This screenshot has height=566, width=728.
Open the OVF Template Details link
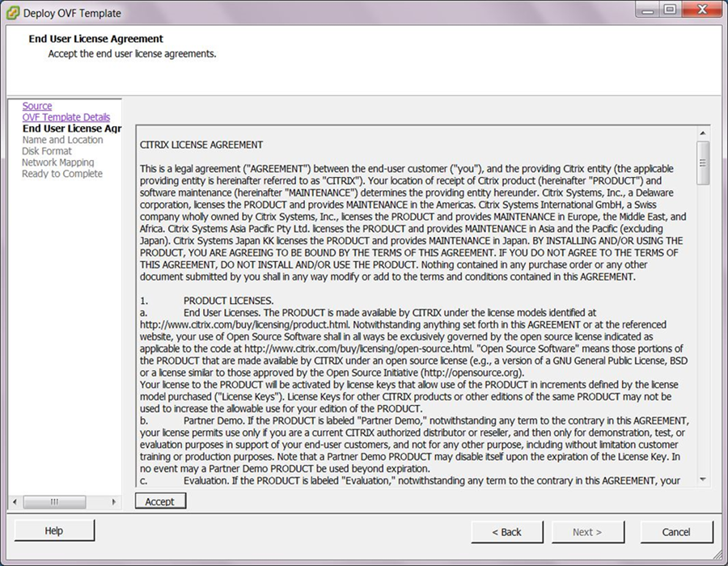pos(66,117)
